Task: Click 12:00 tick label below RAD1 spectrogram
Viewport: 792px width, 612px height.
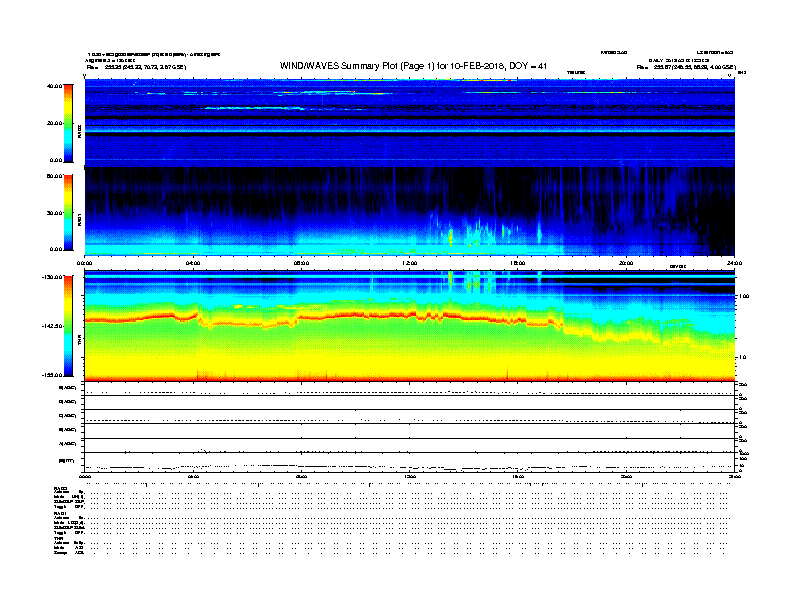Action: [410, 263]
